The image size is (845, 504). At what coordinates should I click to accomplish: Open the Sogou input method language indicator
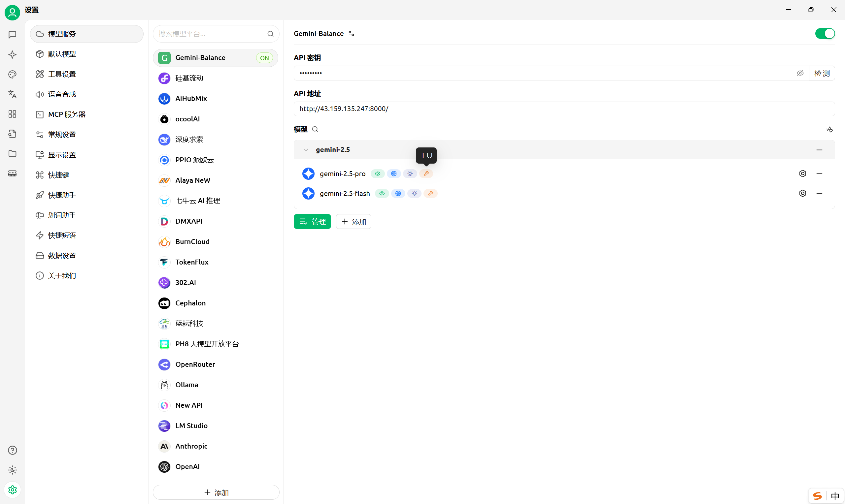pos(834,496)
